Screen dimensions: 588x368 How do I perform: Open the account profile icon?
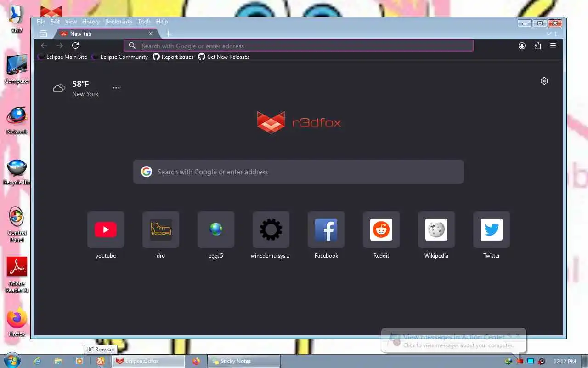(522, 46)
